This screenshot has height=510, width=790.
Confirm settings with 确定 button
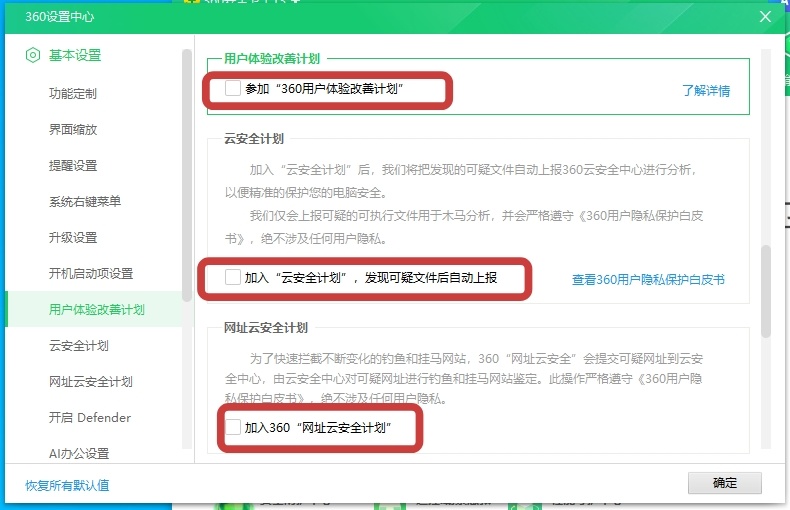click(x=725, y=483)
